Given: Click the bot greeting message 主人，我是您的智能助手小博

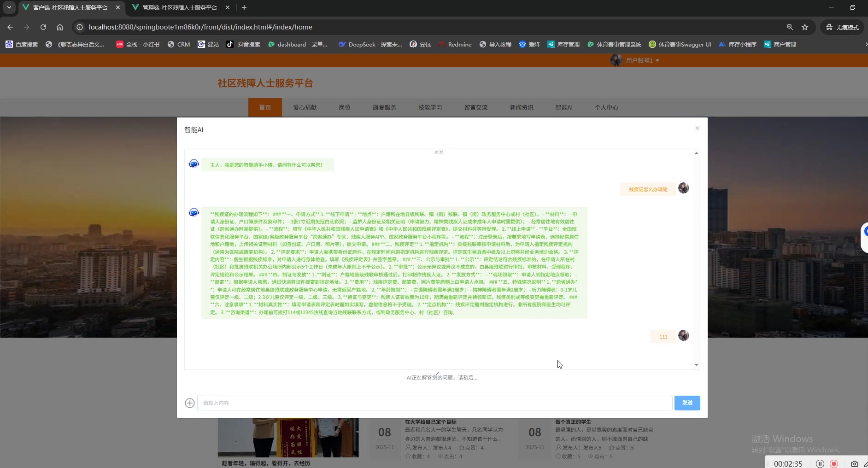Looking at the screenshot, I should point(268,165).
